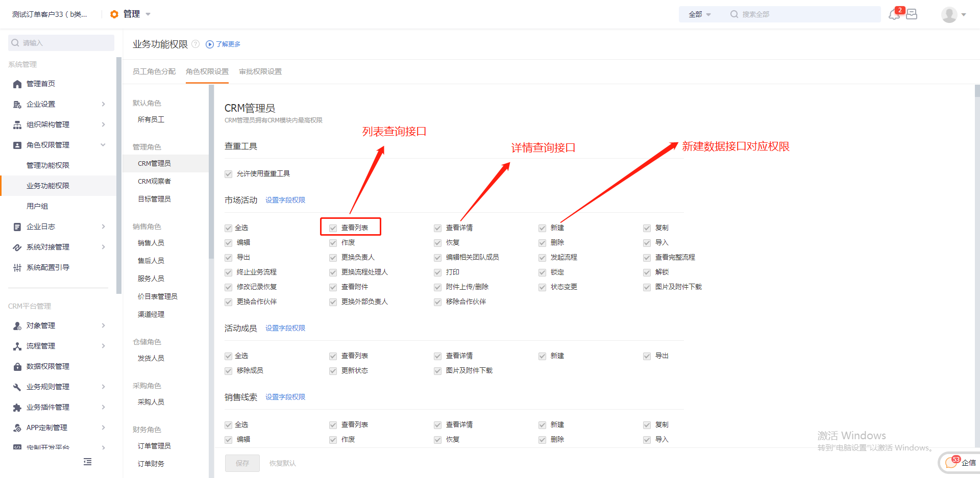Toggle 市场活动 全选 checkbox
Viewport: 980px width, 478px height.
[229, 228]
